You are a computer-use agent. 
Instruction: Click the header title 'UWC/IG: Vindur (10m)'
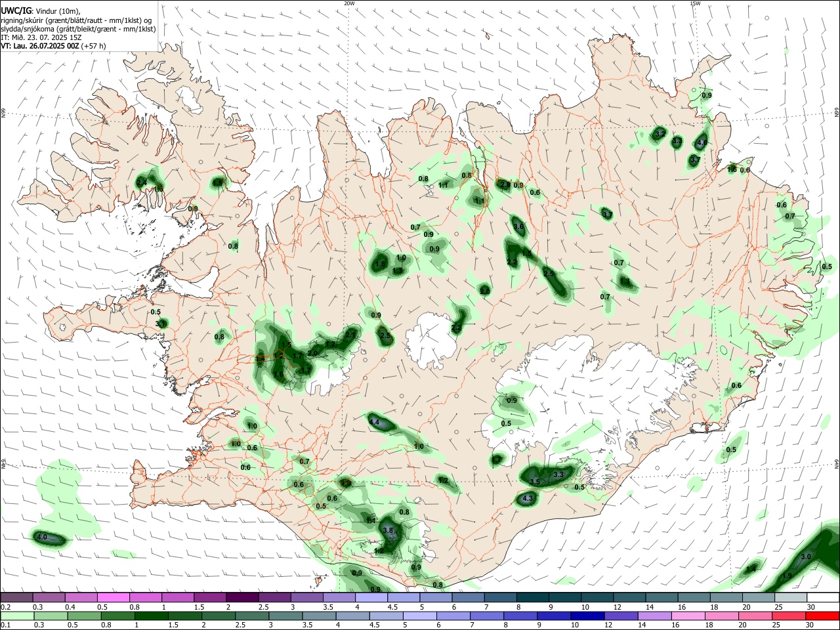click(39, 10)
